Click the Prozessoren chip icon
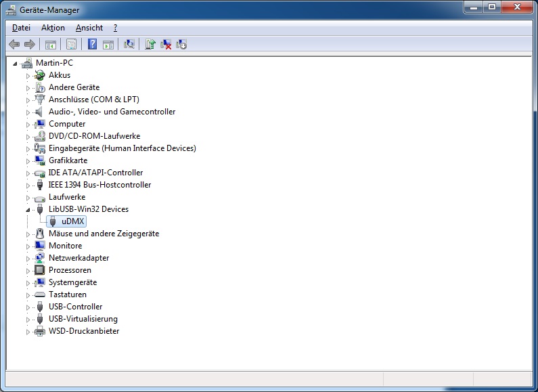The image size is (538, 392). point(40,270)
